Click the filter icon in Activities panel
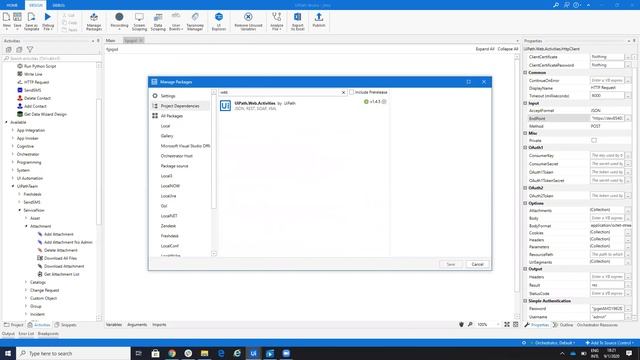 pos(30,49)
